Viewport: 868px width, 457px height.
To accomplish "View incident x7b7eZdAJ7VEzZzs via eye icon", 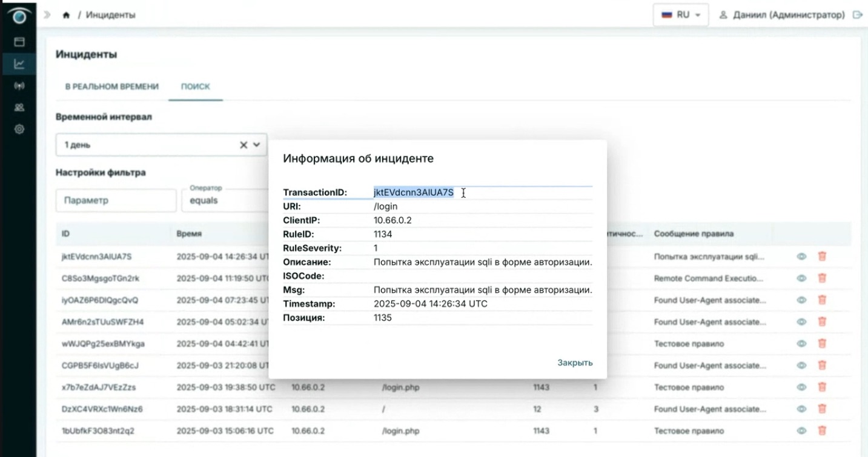I will 801,387.
